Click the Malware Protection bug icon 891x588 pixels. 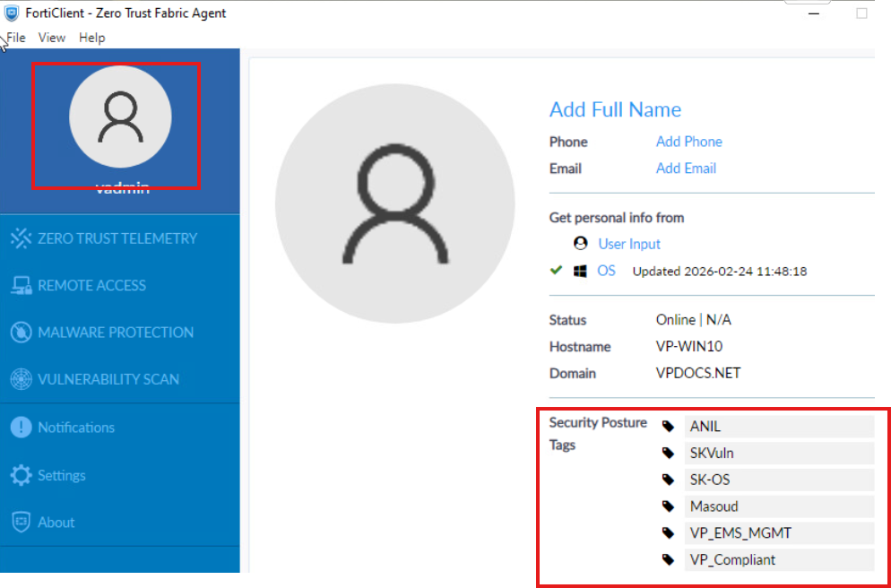pos(21,333)
